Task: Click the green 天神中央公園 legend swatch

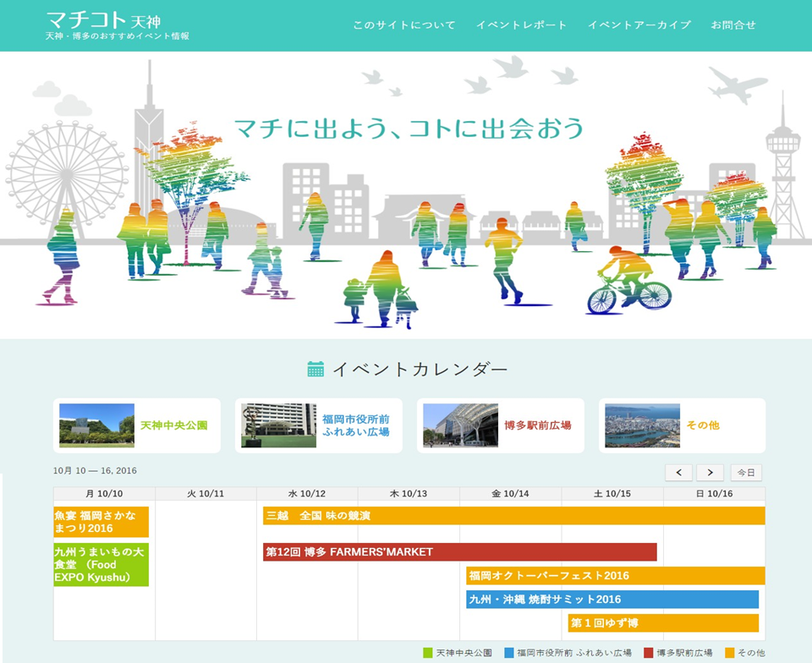Action: (x=427, y=653)
